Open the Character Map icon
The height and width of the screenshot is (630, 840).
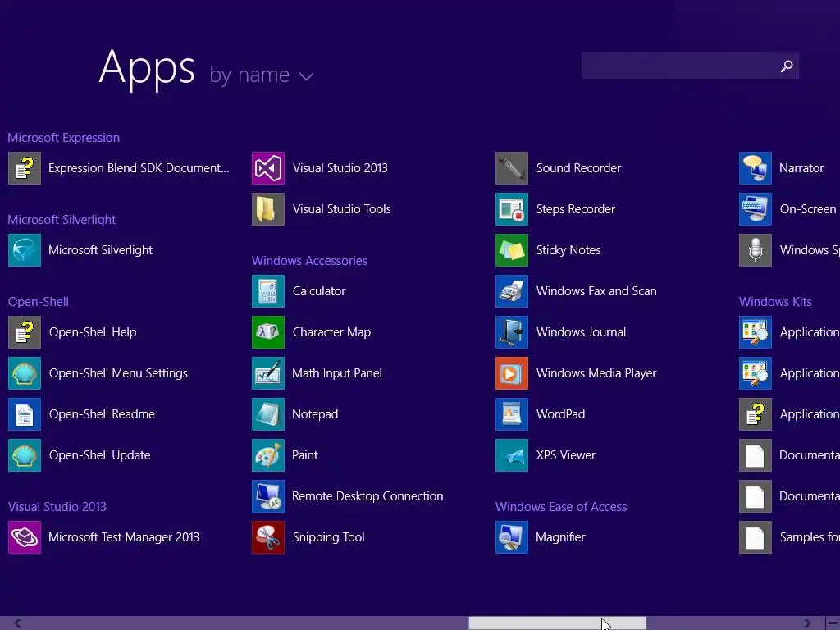click(x=268, y=332)
